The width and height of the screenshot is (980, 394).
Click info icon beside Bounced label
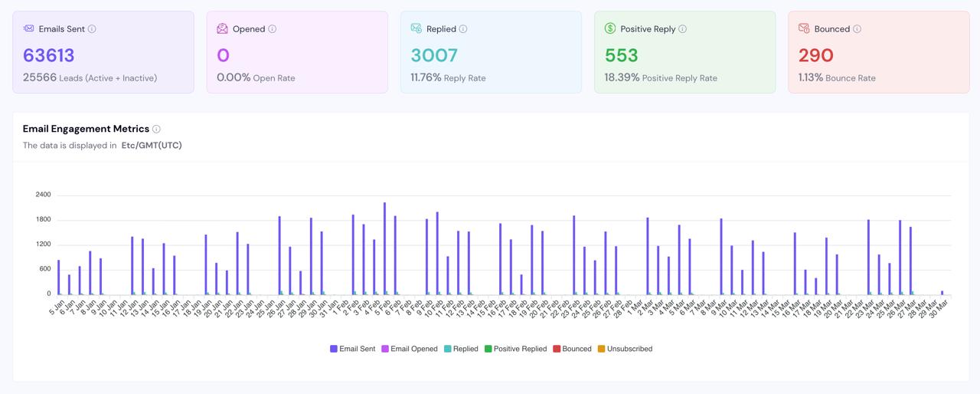point(857,29)
